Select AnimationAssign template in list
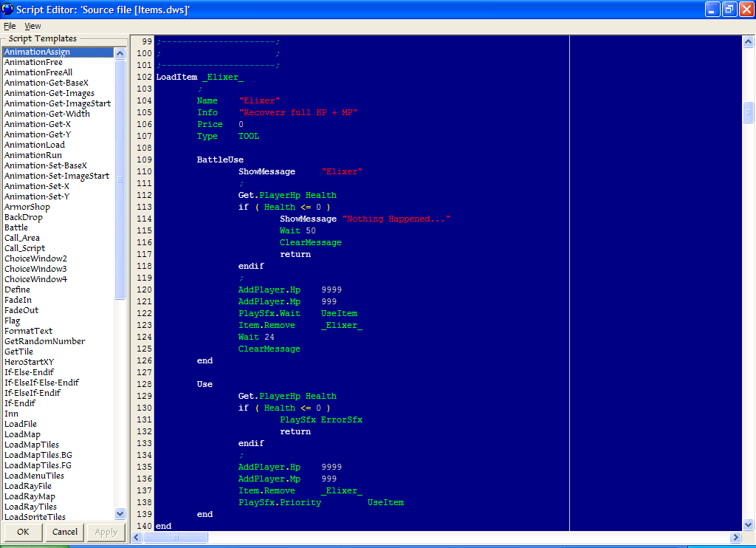The height and width of the screenshot is (548, 756). pyautogui.click(x=37, y=52)
